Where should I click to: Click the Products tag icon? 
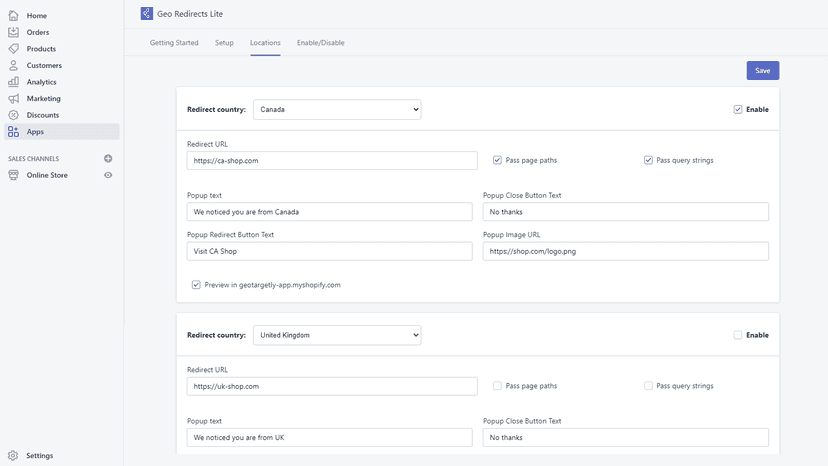click(13, 49)
